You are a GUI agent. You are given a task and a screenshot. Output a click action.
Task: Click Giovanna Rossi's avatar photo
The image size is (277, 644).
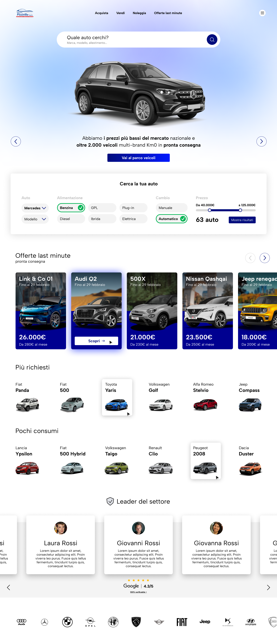pos(216,528)
